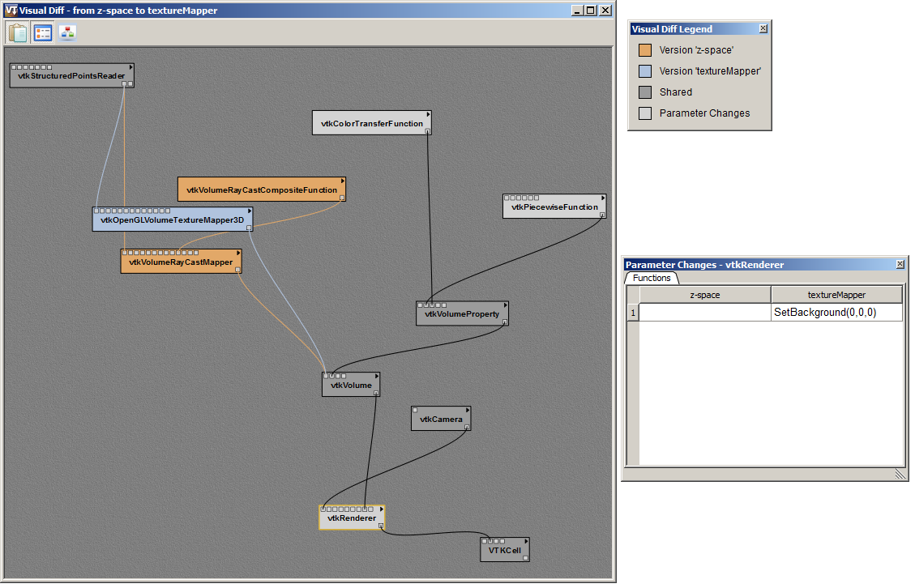Click the blue 'textureMapper' legend swatch
The height and width of the screenshot is (588, 915).
coord(645,71)
